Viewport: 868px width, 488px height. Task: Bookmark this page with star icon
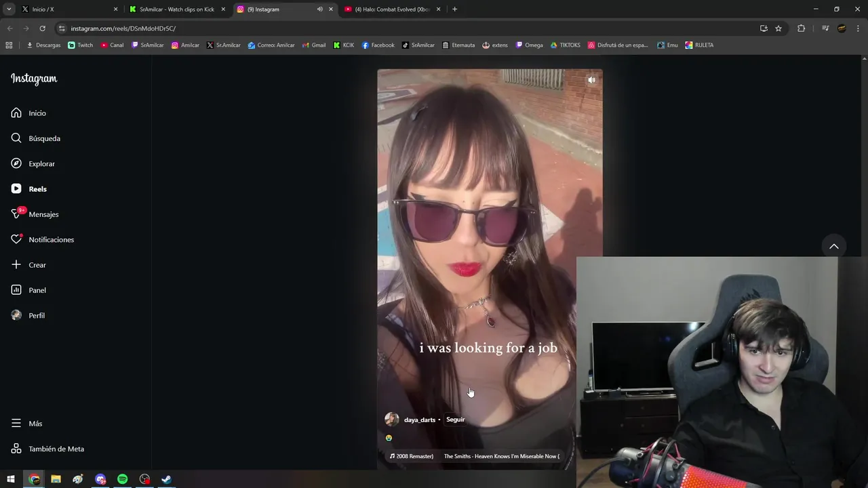778,28
